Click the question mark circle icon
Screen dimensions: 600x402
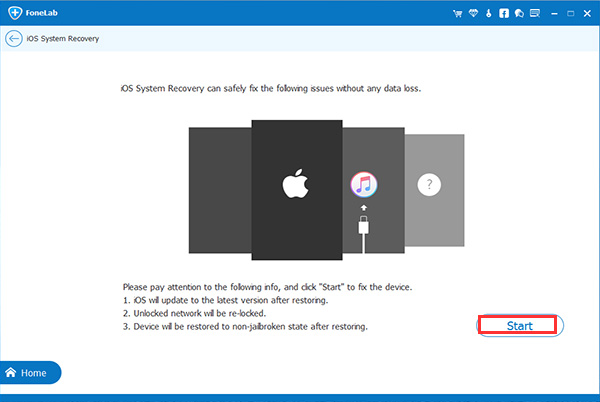429,185
